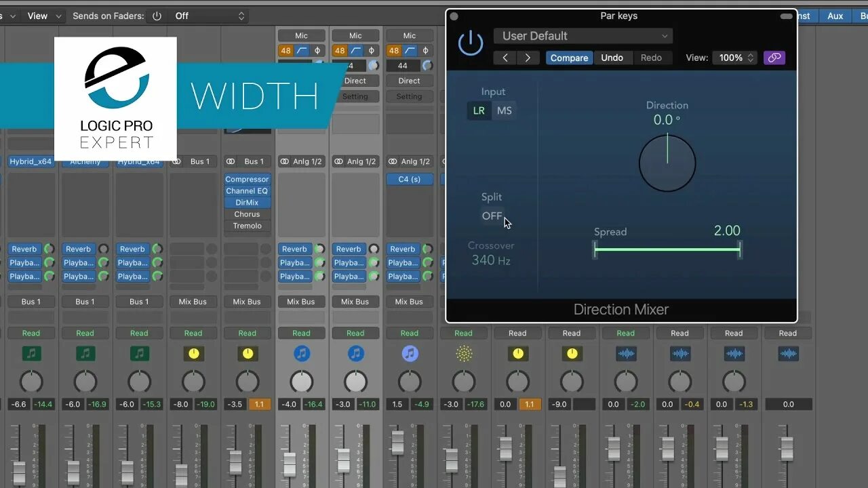This screenshot has width=868, height=488.
Task: Open the DirMix plug-in slot
Action: coord(248,203)
